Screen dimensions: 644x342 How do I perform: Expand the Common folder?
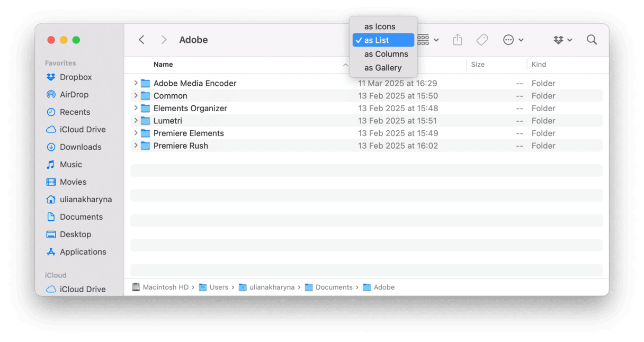click(x=136, y=96)
